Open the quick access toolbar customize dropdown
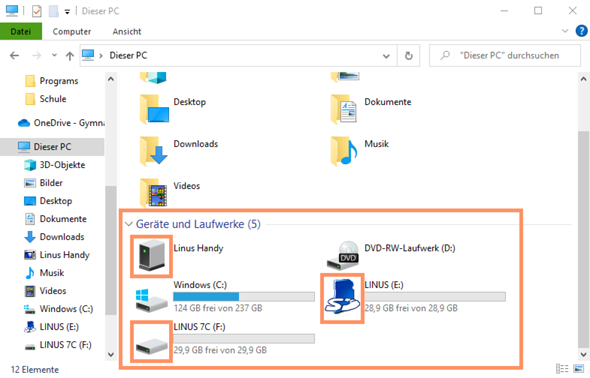590x378 pixels. coord(67,12)
